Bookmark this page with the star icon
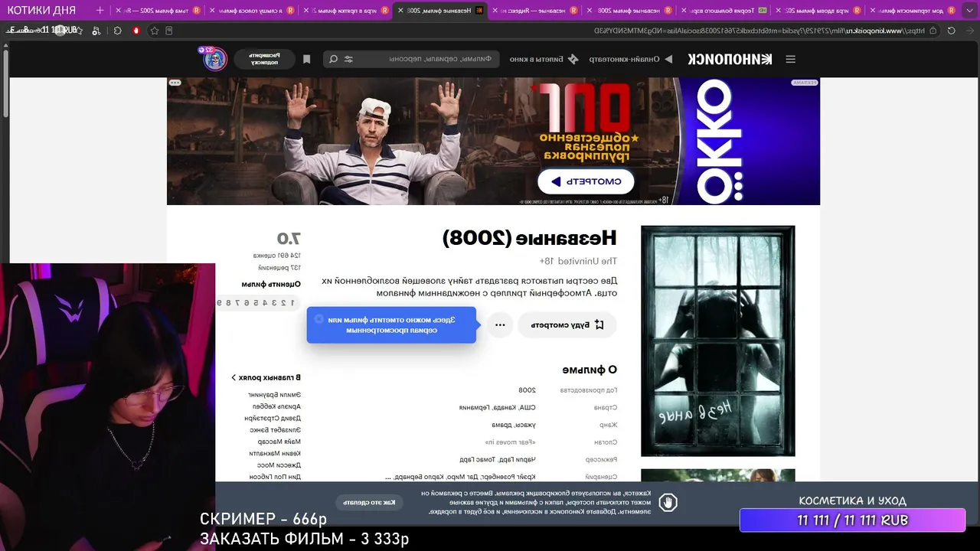Viewport: 980px width, 551px height. [x=155, y=31]
